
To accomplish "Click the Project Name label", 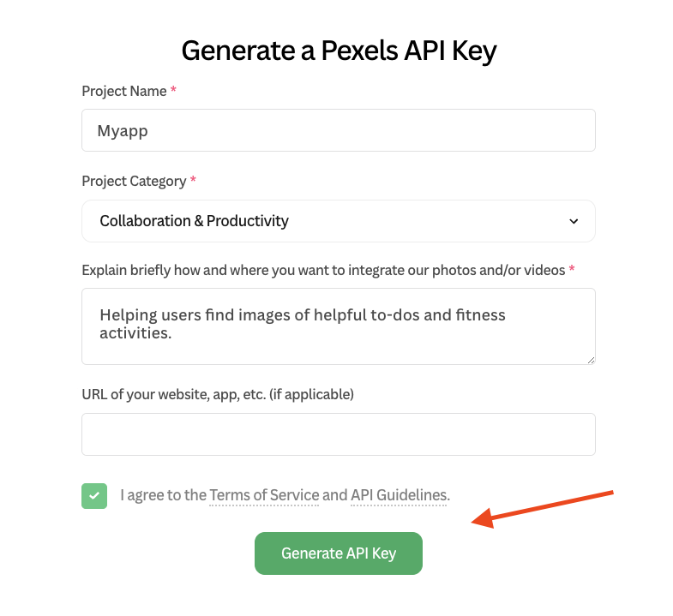I will coord(124,91).
